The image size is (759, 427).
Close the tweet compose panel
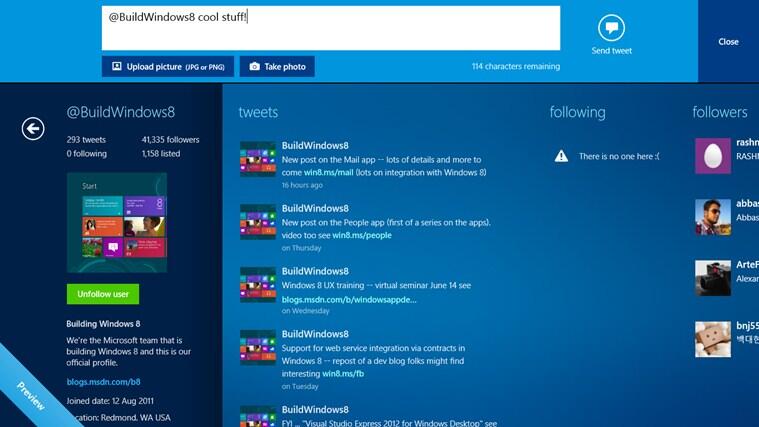[728, 42]
